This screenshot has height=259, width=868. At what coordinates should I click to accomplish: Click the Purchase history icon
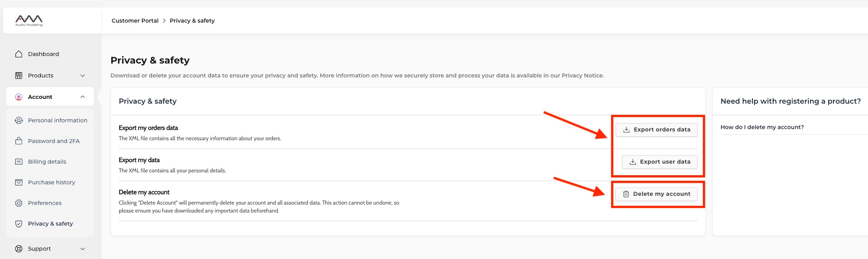tap(19, 182)
